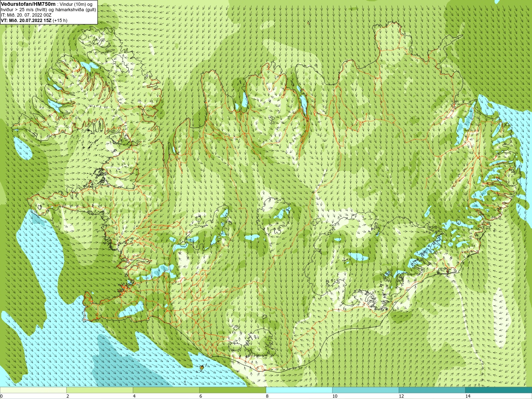Click the '2' label on the wind scale

click(68, 396)
